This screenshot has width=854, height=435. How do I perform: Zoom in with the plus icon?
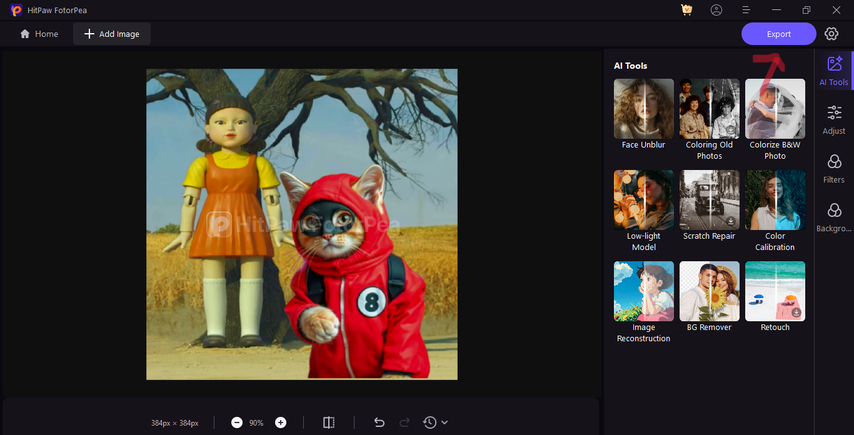point(281,423)
